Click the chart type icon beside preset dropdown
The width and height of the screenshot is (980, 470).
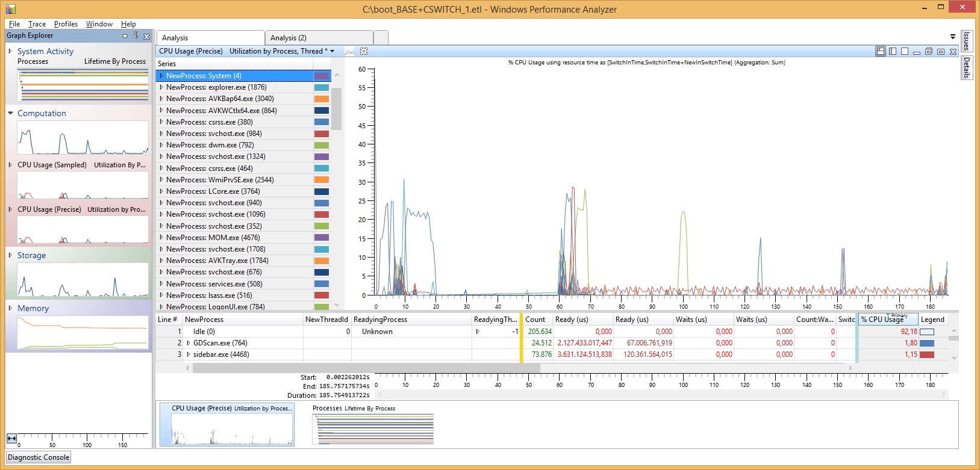(349, 51)
